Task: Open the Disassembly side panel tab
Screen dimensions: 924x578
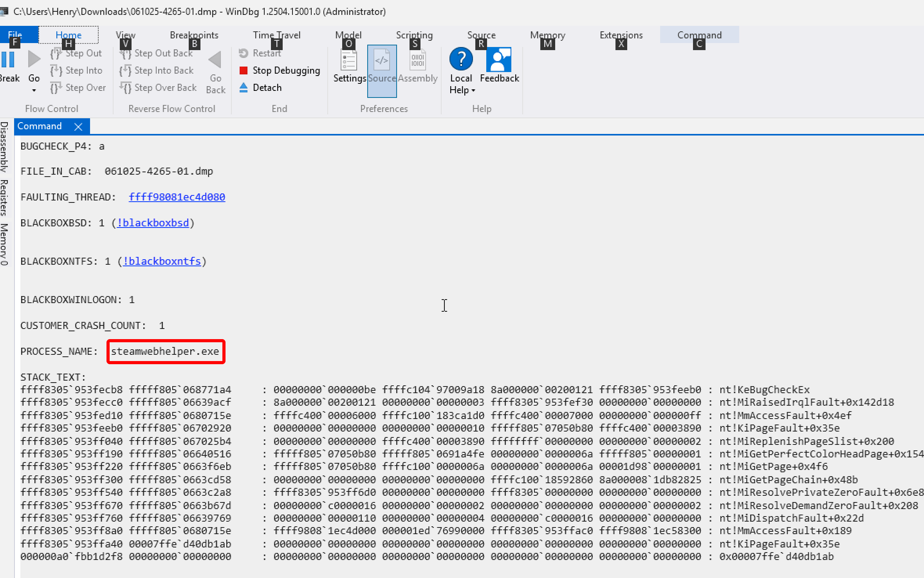Action: click(4, 147)
